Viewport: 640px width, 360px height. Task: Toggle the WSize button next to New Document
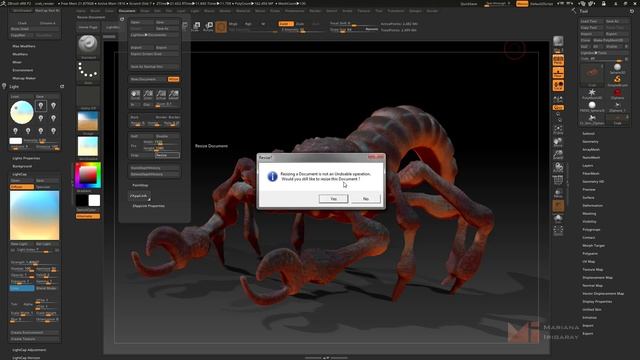[173, 79]
